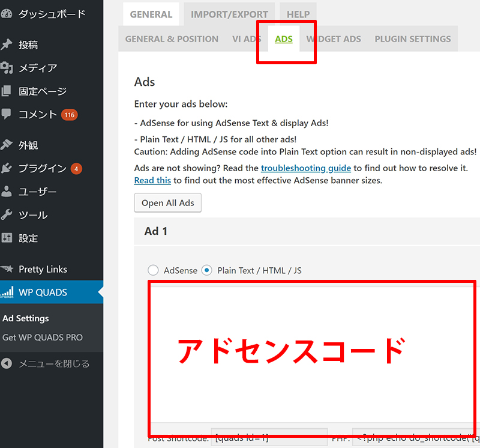480x448 pixels.
Task: Open the 固定ページ menu item
Action: click(52, 91)
